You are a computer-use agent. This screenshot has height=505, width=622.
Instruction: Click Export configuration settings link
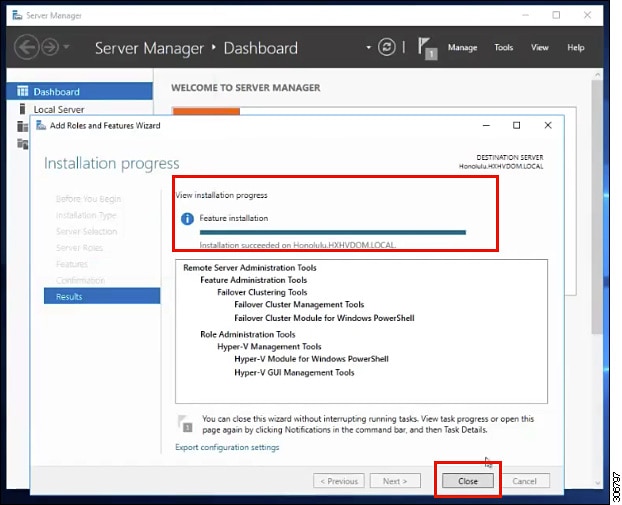(x=227, y=447)
